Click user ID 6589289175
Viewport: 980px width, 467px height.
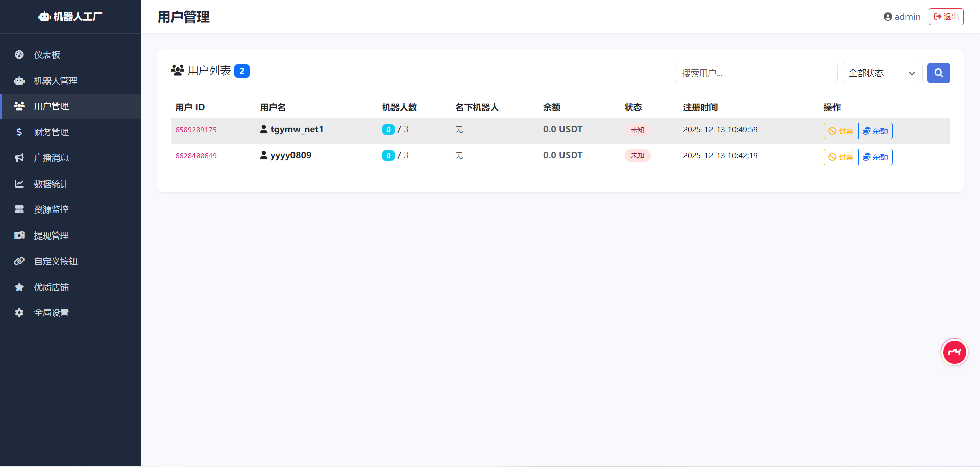tap(196, 130)
